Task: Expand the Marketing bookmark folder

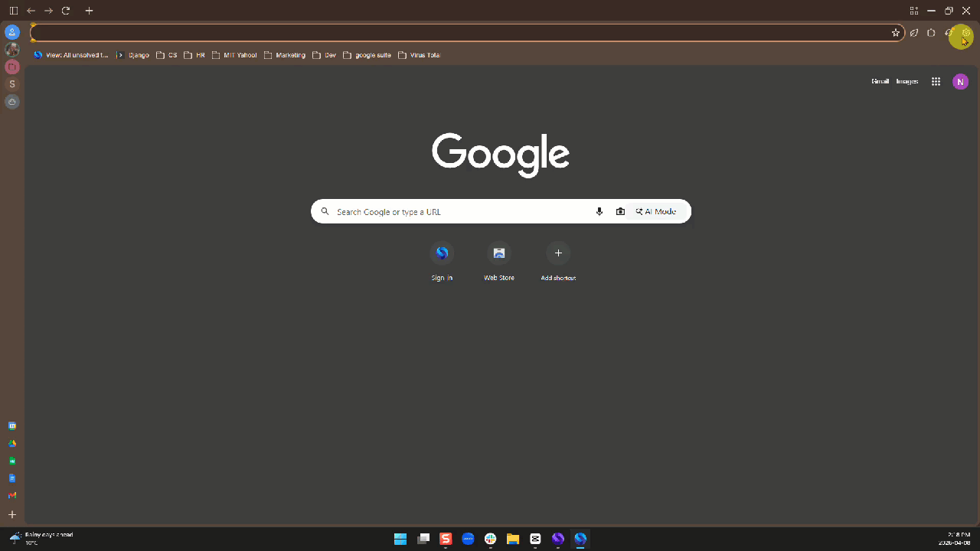Action: [285, 55]
